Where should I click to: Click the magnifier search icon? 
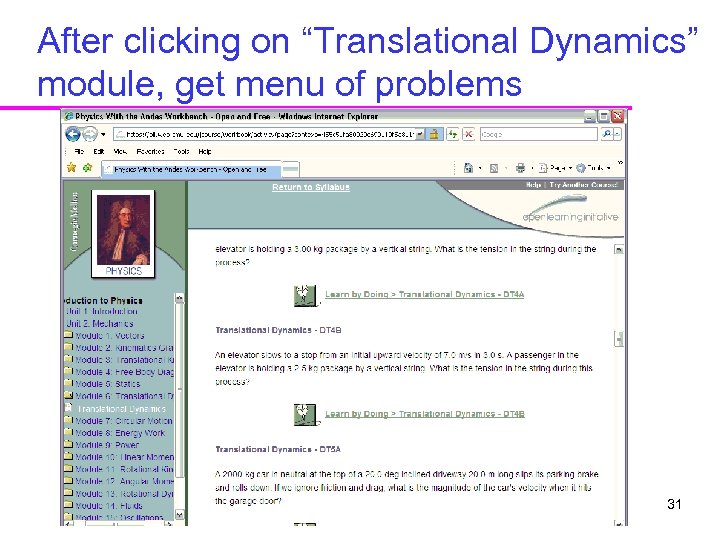(x=607, y=134)
